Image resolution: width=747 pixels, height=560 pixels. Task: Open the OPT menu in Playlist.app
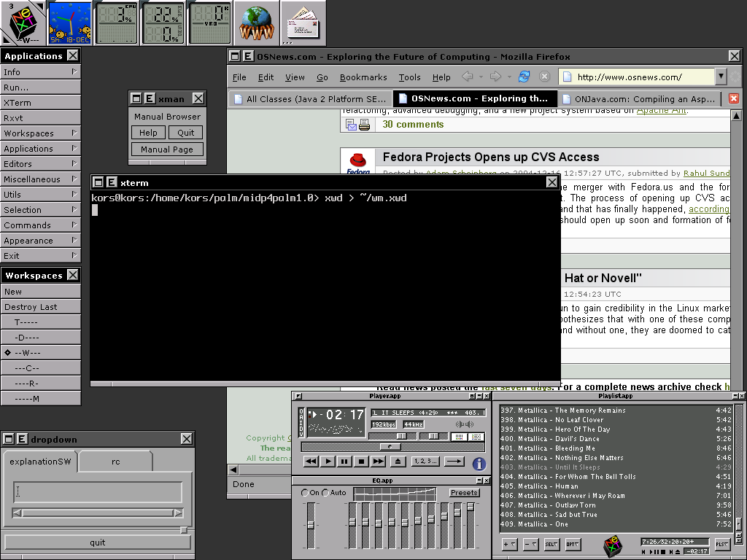tap(572, 544)
